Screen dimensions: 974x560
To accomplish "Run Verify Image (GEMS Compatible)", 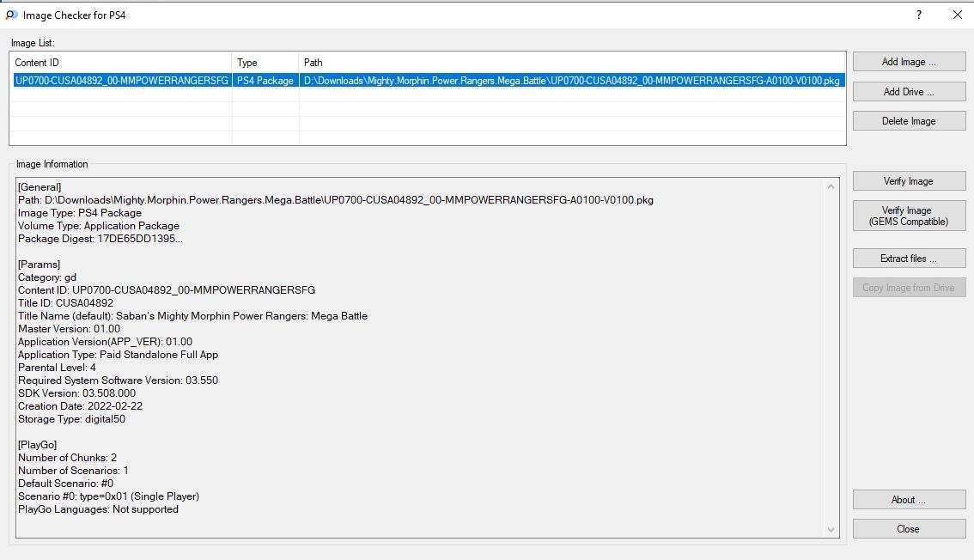I will click(909, 216).
